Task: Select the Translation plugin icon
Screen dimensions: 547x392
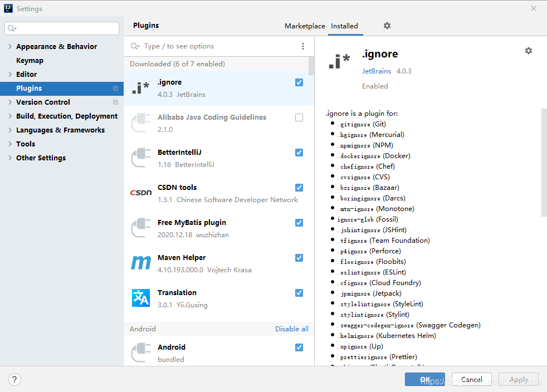Action: (x=141, y=298)
